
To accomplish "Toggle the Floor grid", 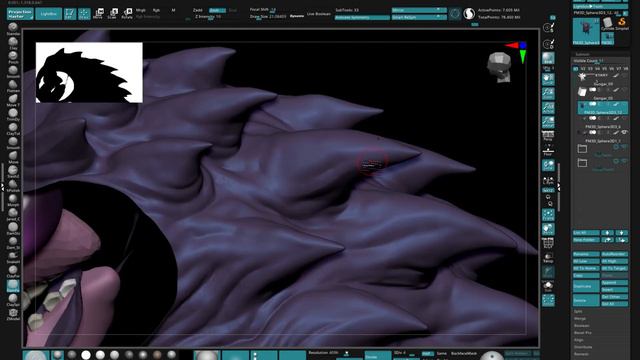I will (548, 150).
